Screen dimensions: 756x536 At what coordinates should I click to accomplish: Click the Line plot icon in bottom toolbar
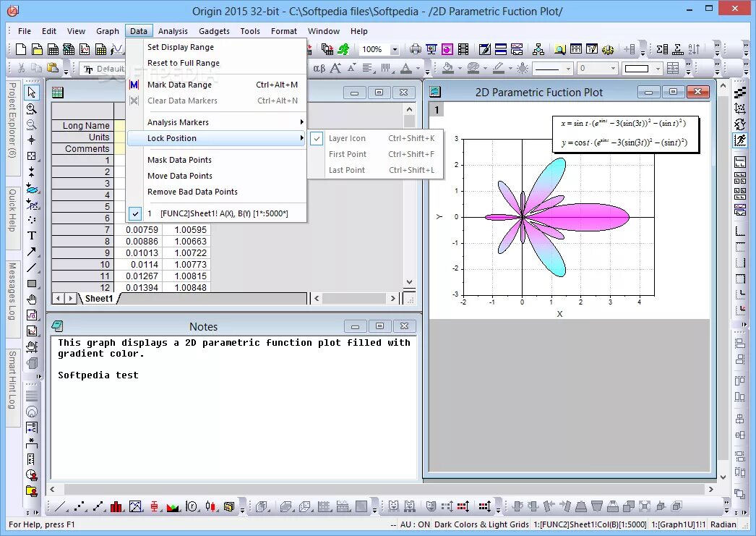tap(60, 506)
